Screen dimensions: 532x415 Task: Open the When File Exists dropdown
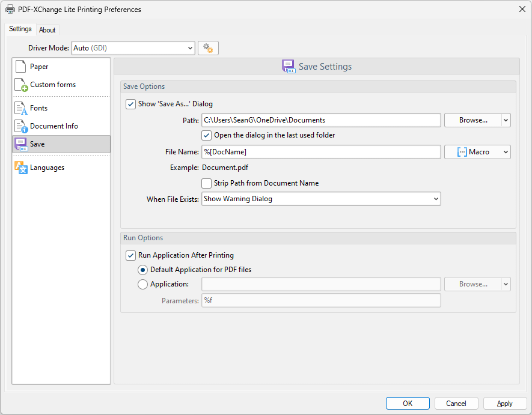click(436, 199)
